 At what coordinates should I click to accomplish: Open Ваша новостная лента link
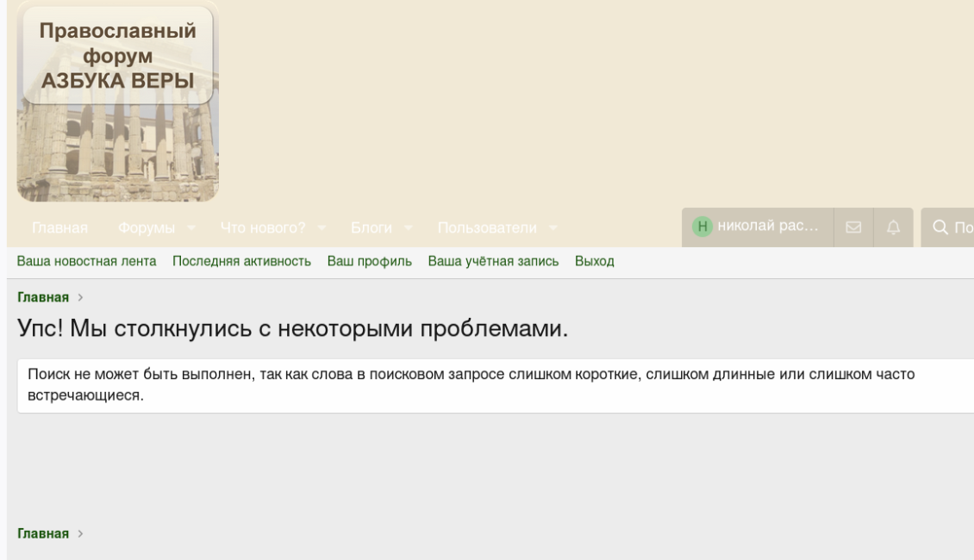click(x=86, y=261)
